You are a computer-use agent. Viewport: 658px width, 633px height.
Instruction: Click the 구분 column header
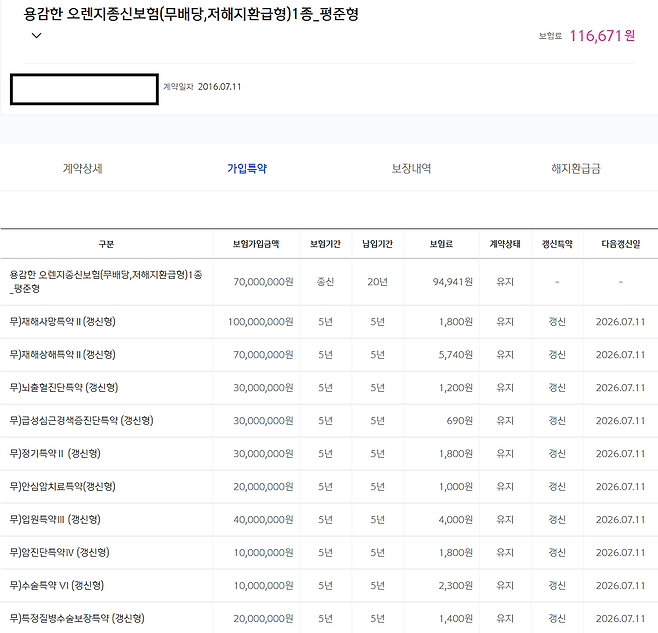coord(106,244)
